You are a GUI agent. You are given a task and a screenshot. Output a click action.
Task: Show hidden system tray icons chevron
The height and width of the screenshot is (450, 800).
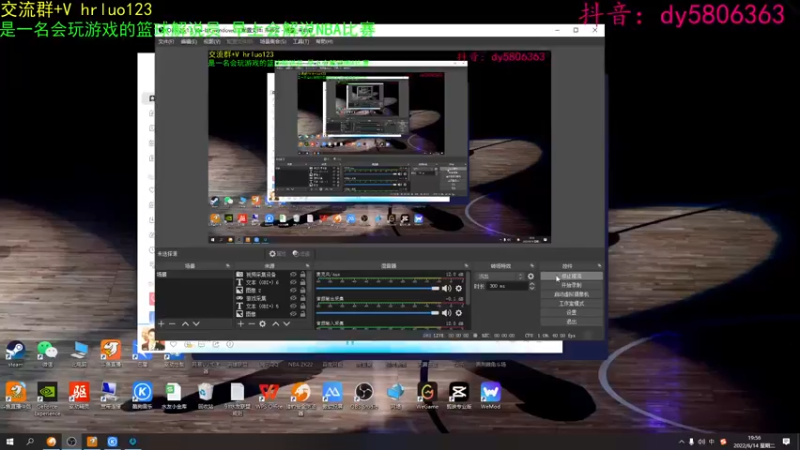coord(681,442)
